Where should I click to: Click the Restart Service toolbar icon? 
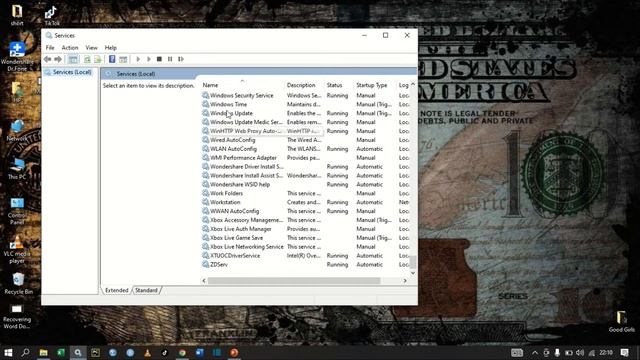tap(181, 59)
